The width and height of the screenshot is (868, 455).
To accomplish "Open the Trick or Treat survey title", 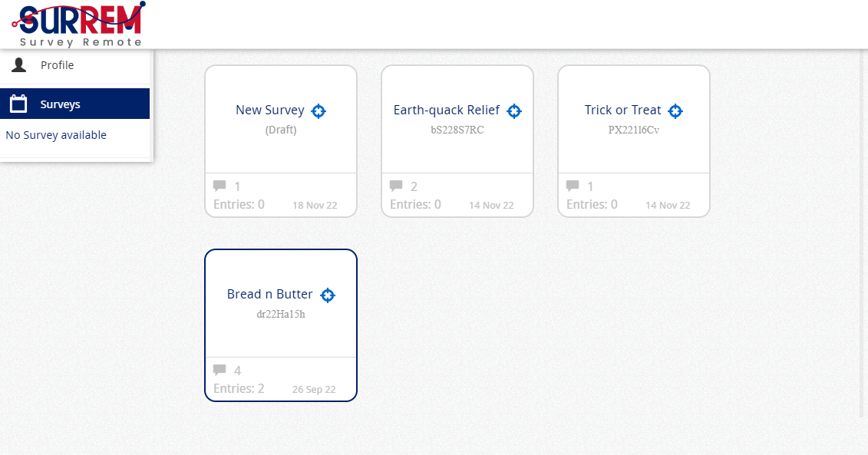I will [622, 110].
